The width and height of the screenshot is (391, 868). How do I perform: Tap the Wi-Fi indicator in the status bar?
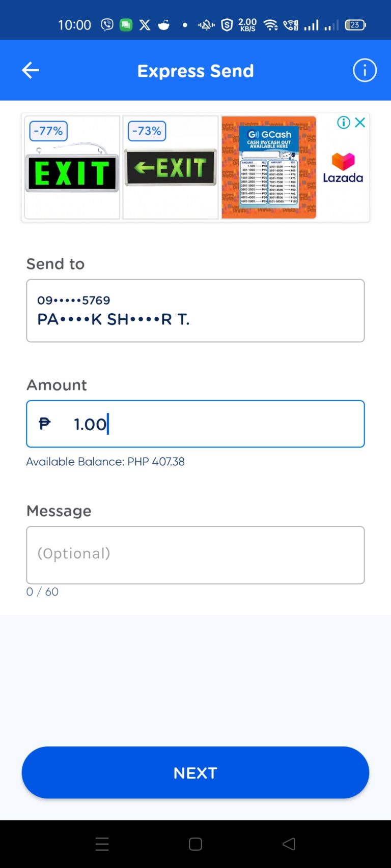270,24
